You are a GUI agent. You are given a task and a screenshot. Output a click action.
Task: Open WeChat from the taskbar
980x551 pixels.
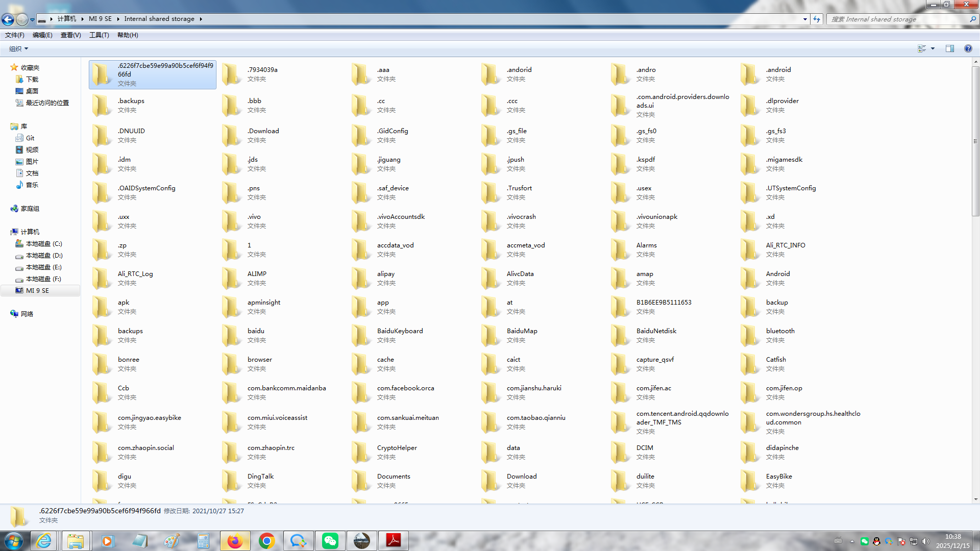[330, 541]
